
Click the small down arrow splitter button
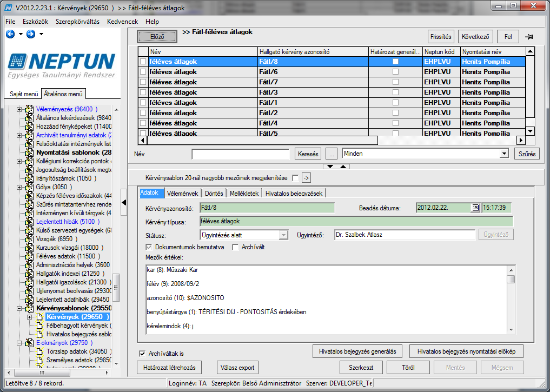coord(330,167)
